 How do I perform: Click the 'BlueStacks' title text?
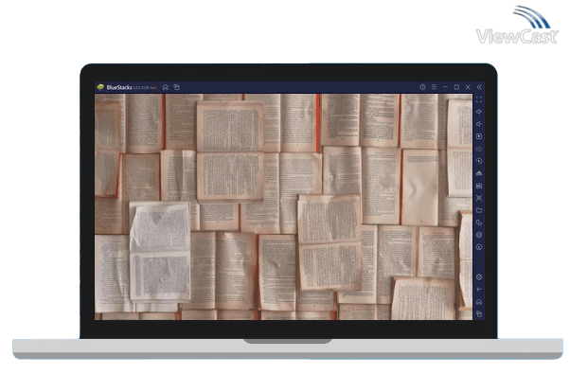pos(119,87)
